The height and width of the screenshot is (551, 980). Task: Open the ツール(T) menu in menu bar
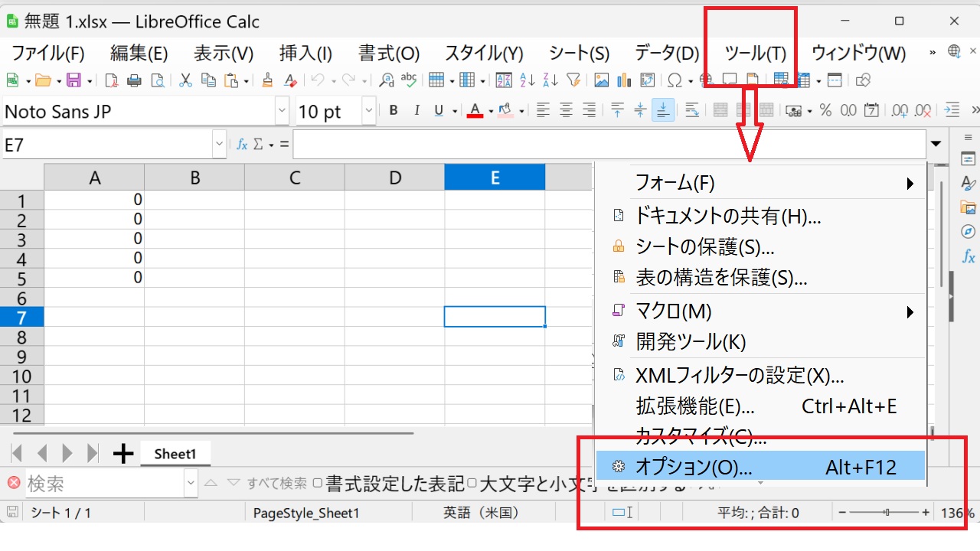tap(755, 53)
